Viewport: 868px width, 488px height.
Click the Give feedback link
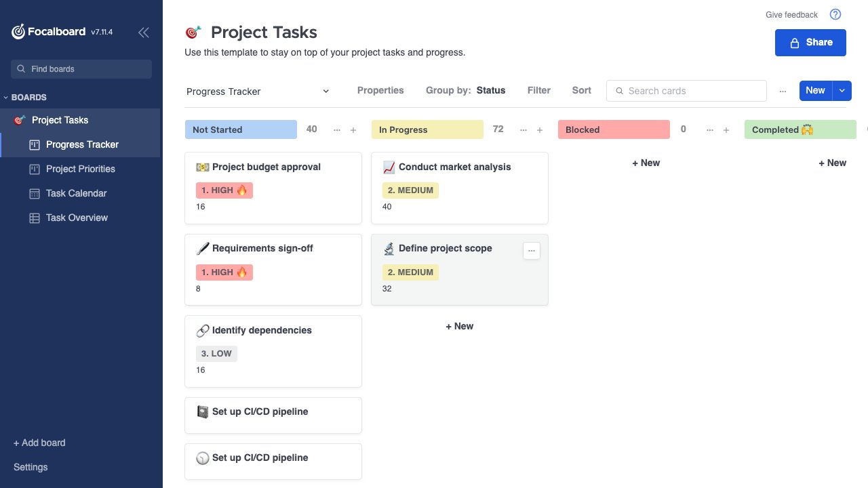[791, 15]
